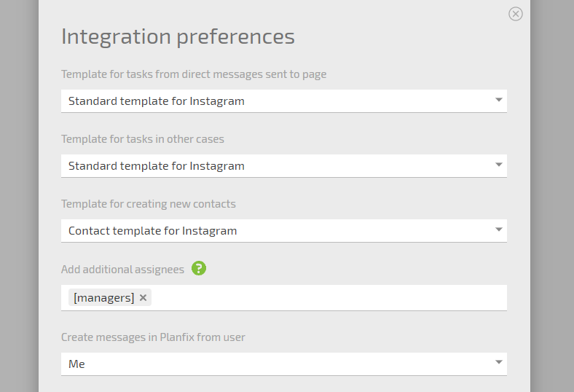Open other cases template dropdown
Viewport: 574px width, 392px height.
[284, 166]
